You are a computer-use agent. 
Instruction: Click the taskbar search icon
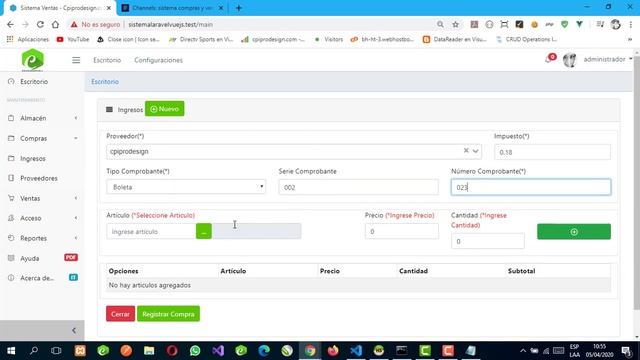[34, 351]
